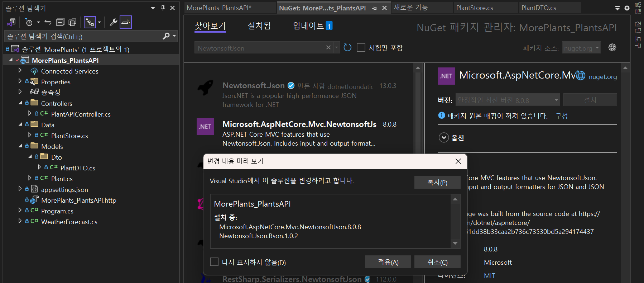Viewport: 644px width, 283px height.
Task: Click the 구성 configure link
Action: pos(561,116)
